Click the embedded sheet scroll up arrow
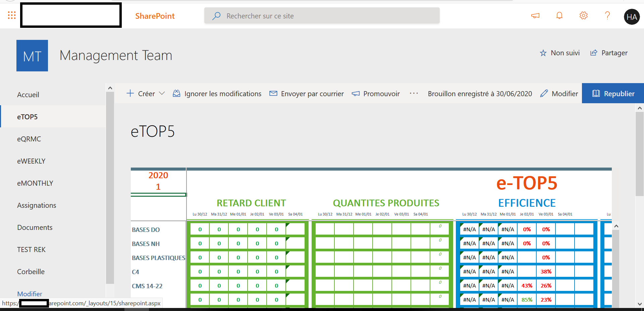The width and height of the screenshot is (644, 311). 616,226
